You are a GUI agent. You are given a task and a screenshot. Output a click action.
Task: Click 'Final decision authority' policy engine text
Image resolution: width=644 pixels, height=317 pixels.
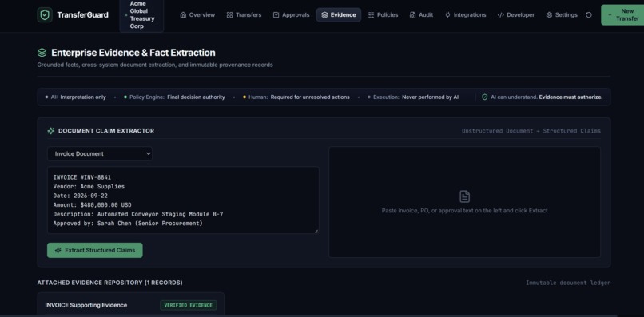pos(196,97)
